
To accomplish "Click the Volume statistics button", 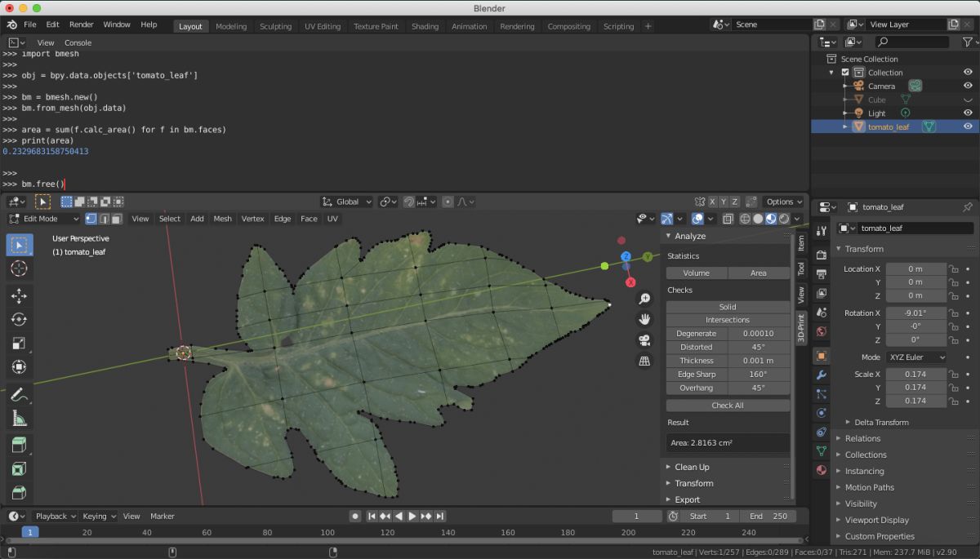I will pyautogui.click(x=697, y=273).
